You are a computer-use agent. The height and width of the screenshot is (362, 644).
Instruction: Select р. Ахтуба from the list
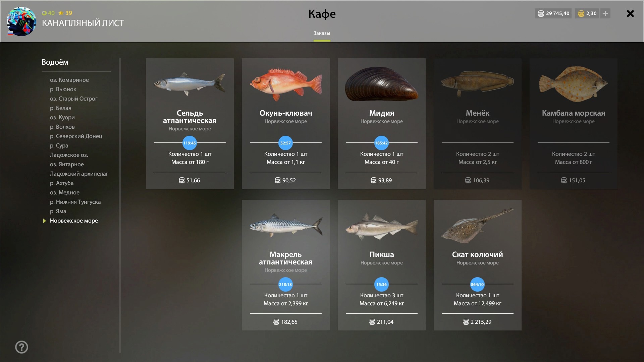62,183
